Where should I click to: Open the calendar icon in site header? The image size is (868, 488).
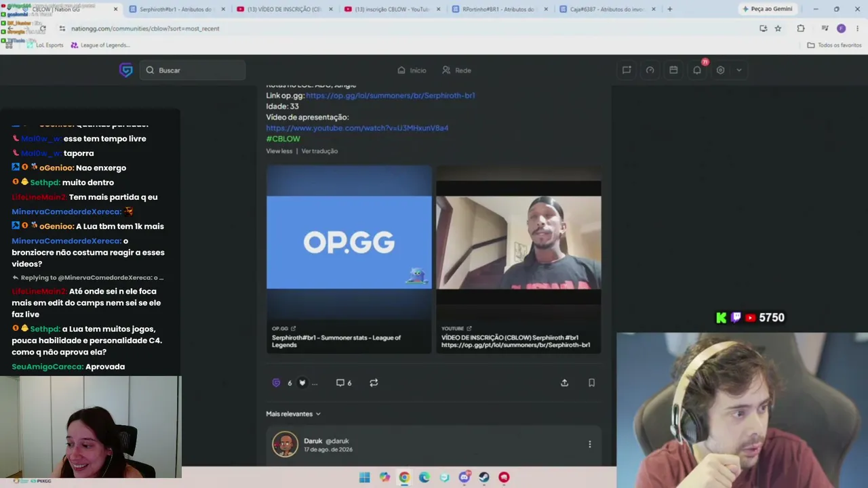click(x=673, y=70)
